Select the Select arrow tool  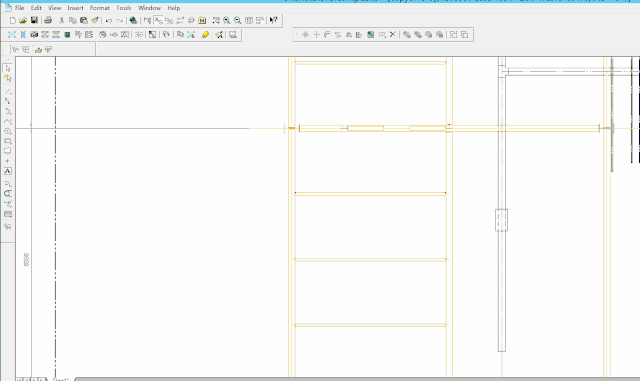(8, 68)
